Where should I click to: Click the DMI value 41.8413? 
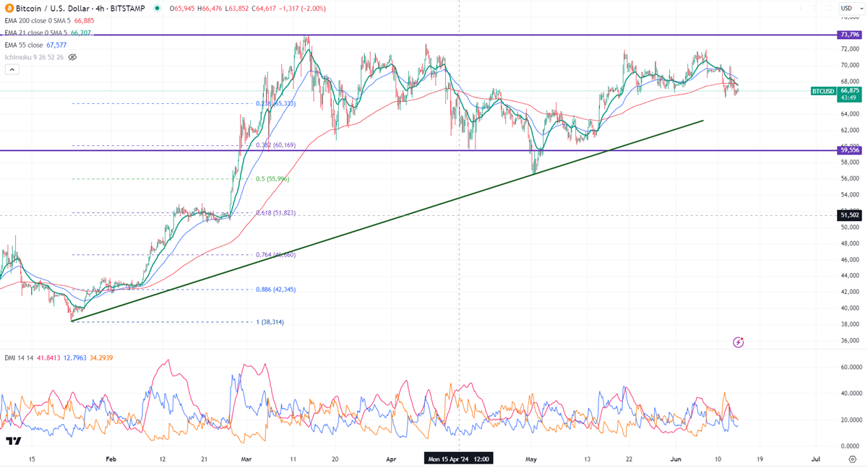click(49, 357)
